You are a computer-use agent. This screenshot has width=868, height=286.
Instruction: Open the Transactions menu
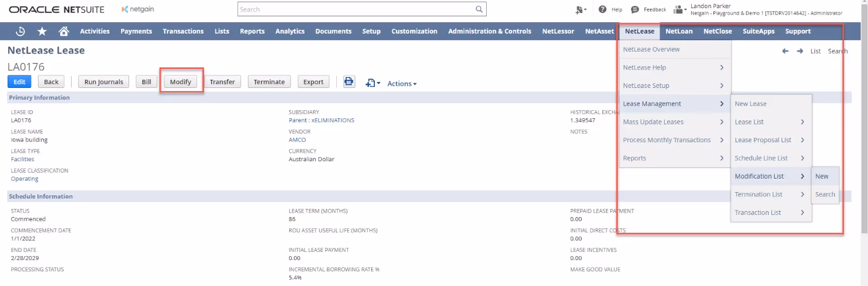pyautogui.click(x=183, y=31)
